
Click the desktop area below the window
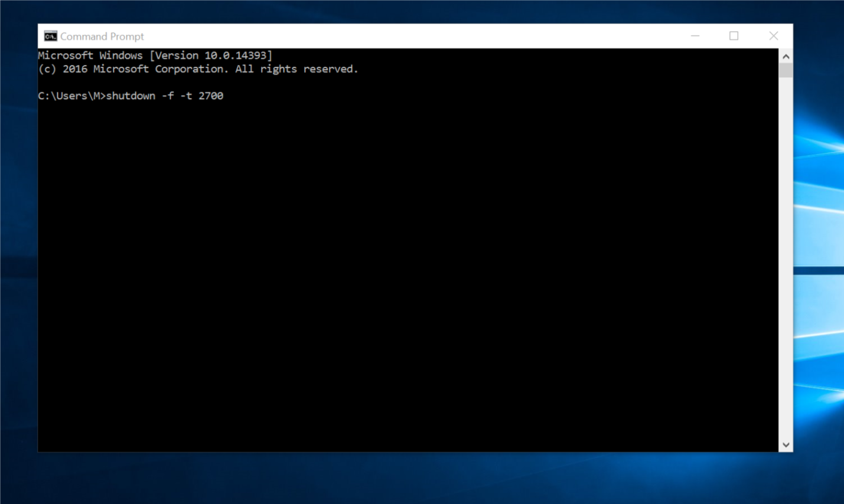(413, 478)
